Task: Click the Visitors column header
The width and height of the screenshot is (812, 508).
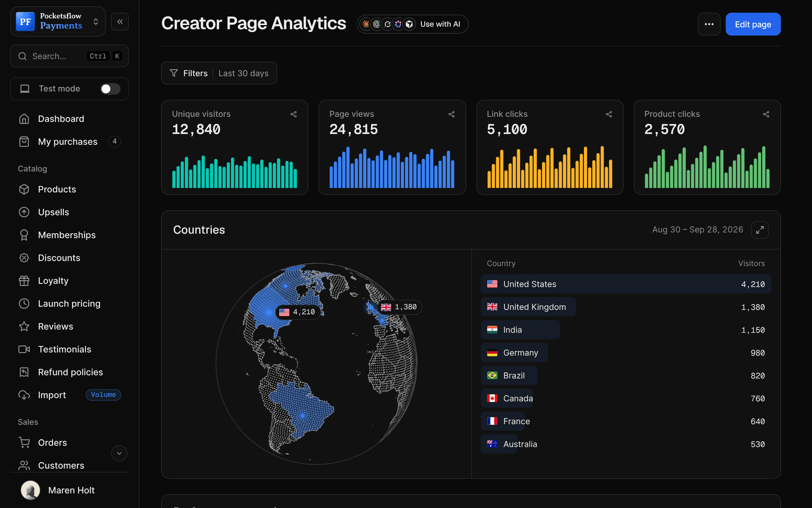Action: (751, 264)
